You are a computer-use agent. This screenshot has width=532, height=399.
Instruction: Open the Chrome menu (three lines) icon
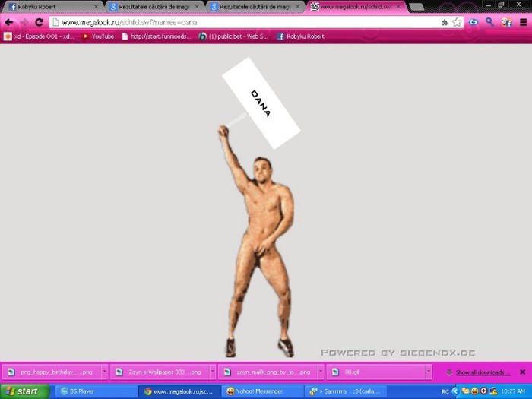point(522,22)
